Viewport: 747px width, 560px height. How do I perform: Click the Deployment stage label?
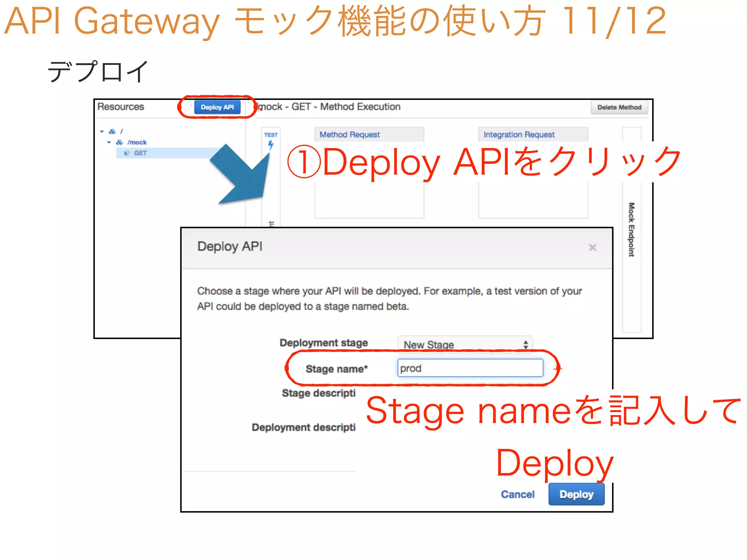point(324,343)
